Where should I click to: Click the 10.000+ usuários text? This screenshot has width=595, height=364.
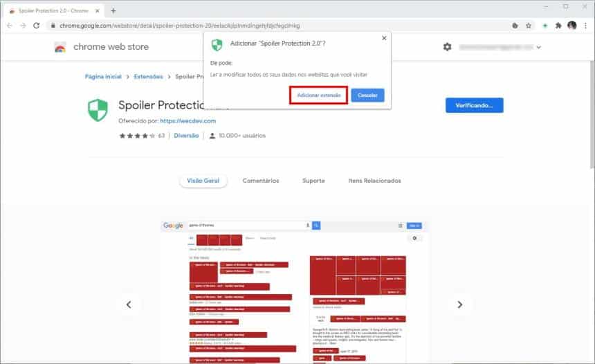(x=242, y=136)
